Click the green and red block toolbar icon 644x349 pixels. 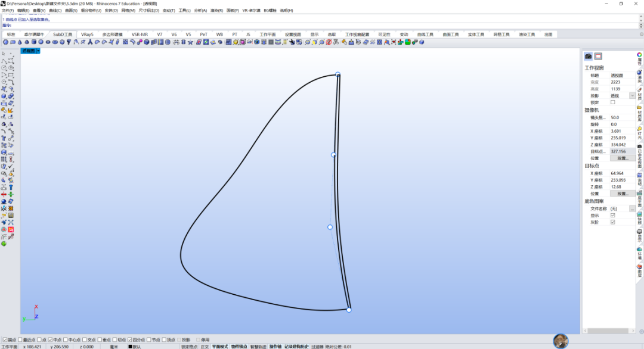(408, 42)
